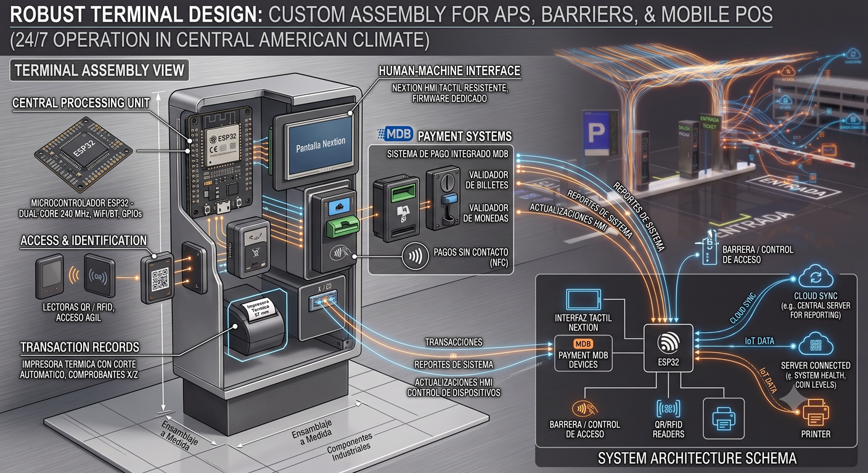This screenshot has width=868, height=473.
Task: Click the green ENTRADA TICKET sign
Action: coord(710,123)
